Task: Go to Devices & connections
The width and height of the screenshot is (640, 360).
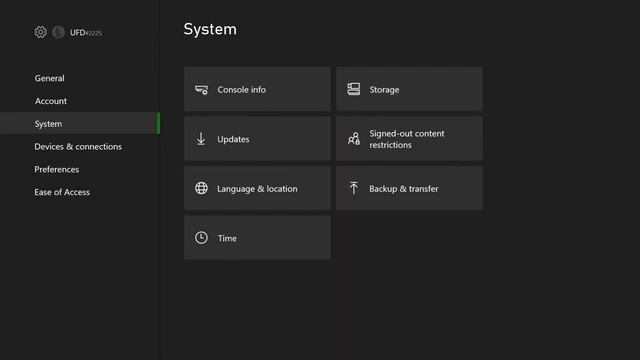Action: (78, 147)
